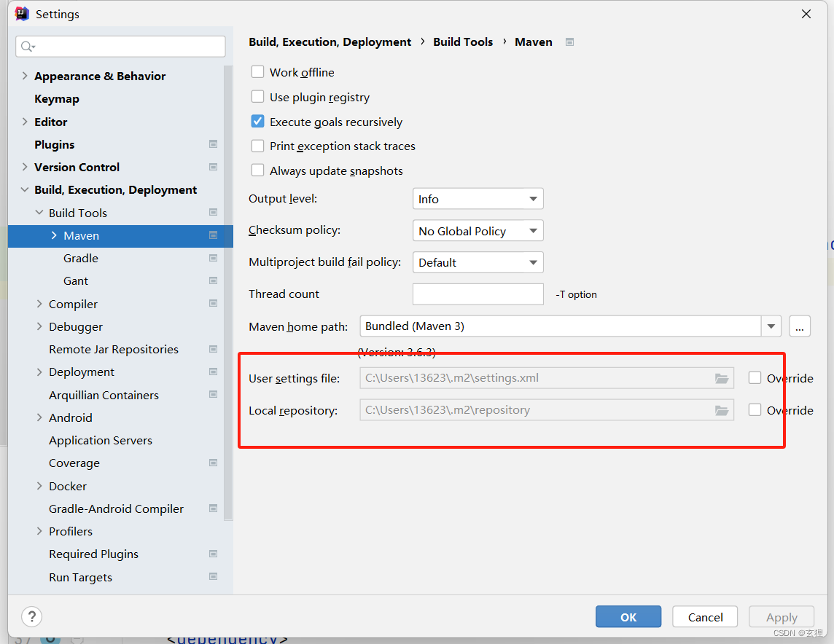Click Build, Execution, Deployment breadcrumb
Screen dimensions: 834x644
pos(330,42)
